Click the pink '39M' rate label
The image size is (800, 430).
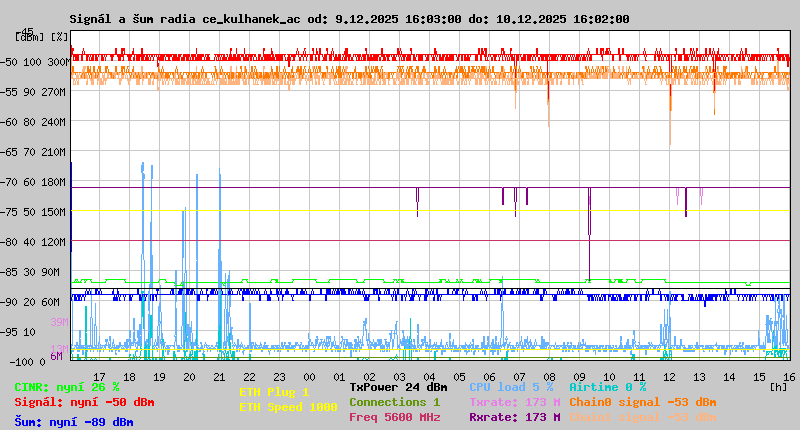point(60,322)
